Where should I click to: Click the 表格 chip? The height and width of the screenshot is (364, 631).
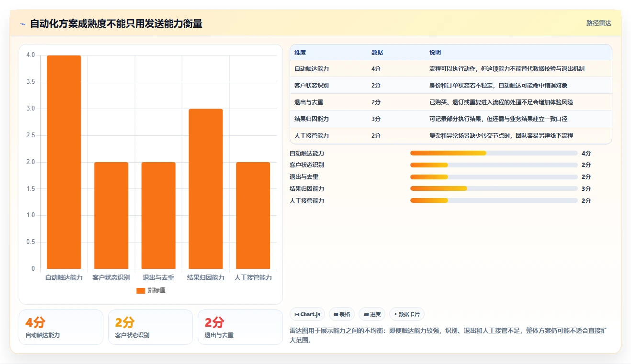click(x=342, y=314)
